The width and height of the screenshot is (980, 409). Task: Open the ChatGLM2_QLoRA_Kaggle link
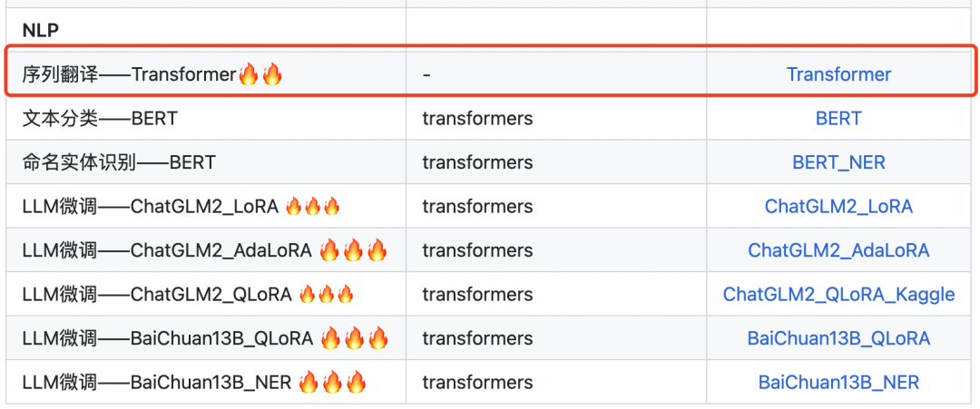point(838,295)
